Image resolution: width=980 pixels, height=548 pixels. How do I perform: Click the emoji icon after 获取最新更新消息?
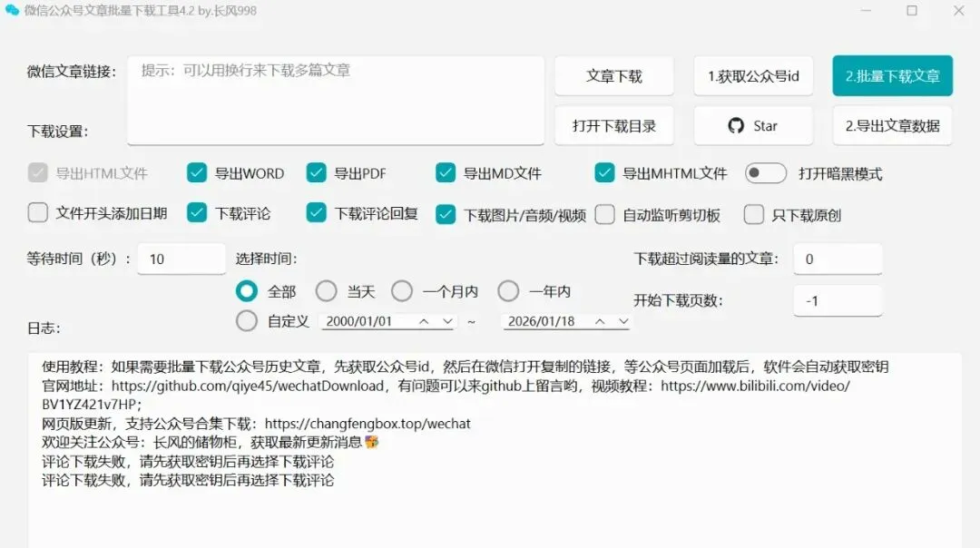(372, 443)
